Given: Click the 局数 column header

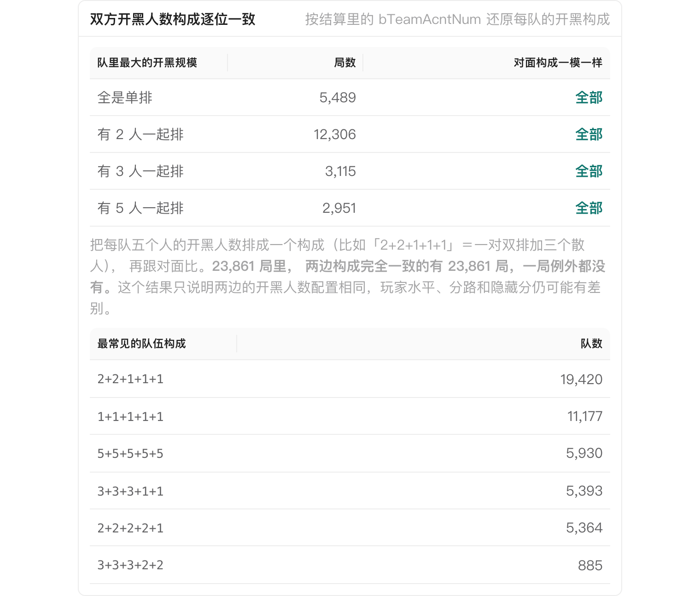Looking at the screenshot, I should point(345,63).
